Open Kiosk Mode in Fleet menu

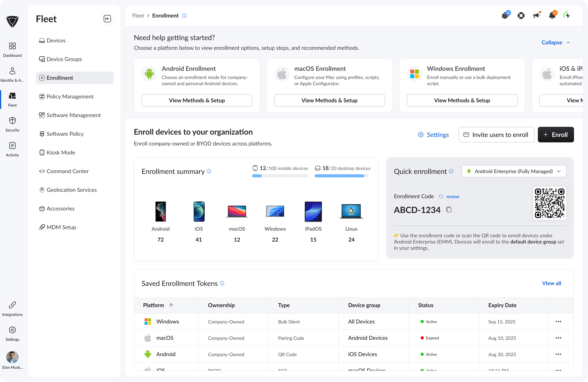(x=74, y=152)
